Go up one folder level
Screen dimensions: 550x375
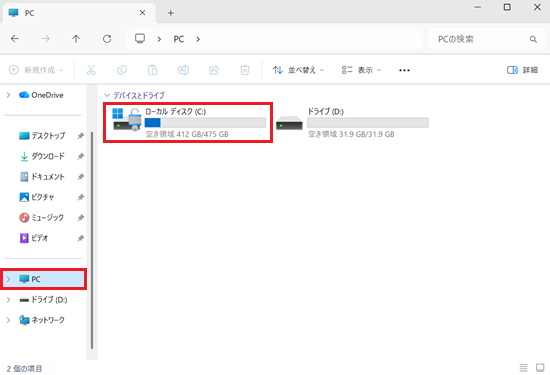76,39
